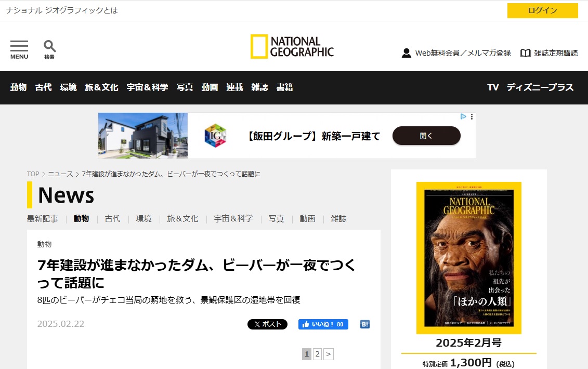Select ディズニープラス in the navigation bar
588x369 pixels.
pos(540,87)
